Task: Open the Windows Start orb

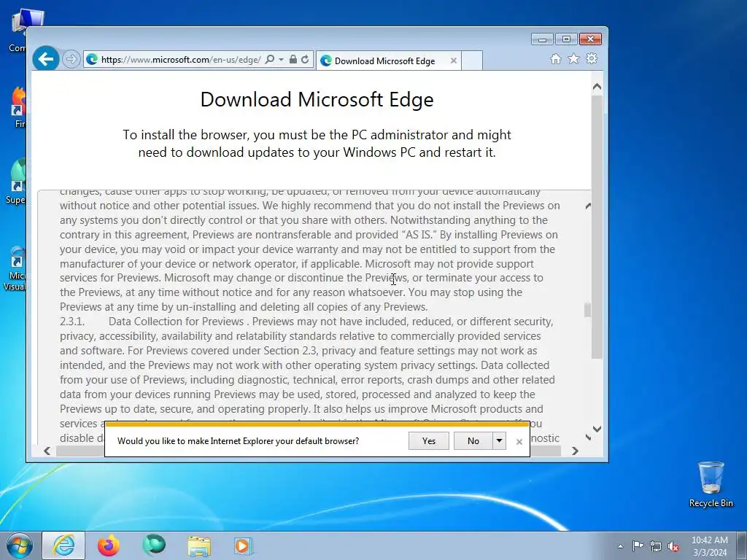Action: coord(20,545)
